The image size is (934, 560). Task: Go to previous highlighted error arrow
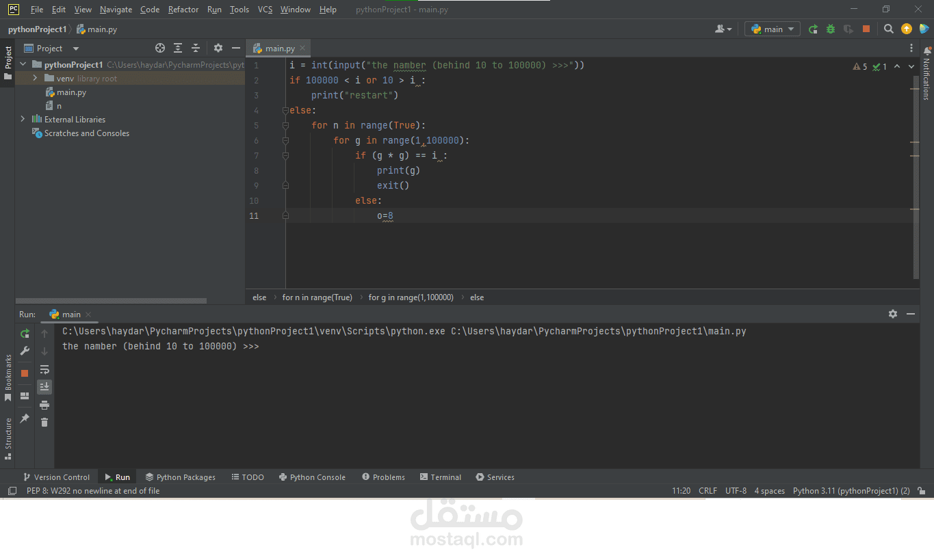point(897,66)
